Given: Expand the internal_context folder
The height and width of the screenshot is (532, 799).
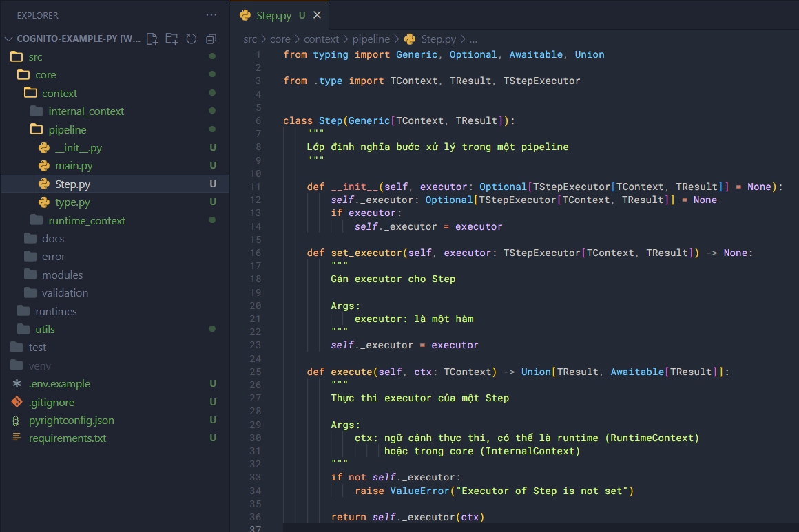Looking at the screenshot, I should coord(86,111).
